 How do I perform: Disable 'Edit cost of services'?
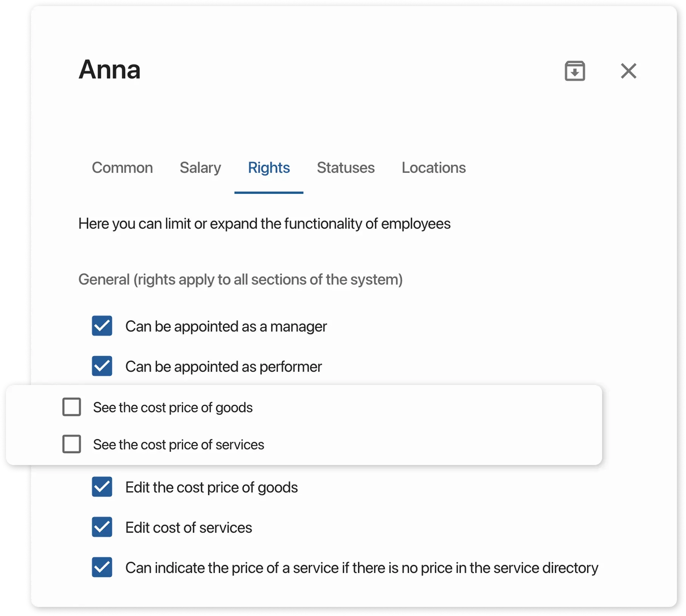[x=102, y=527]
